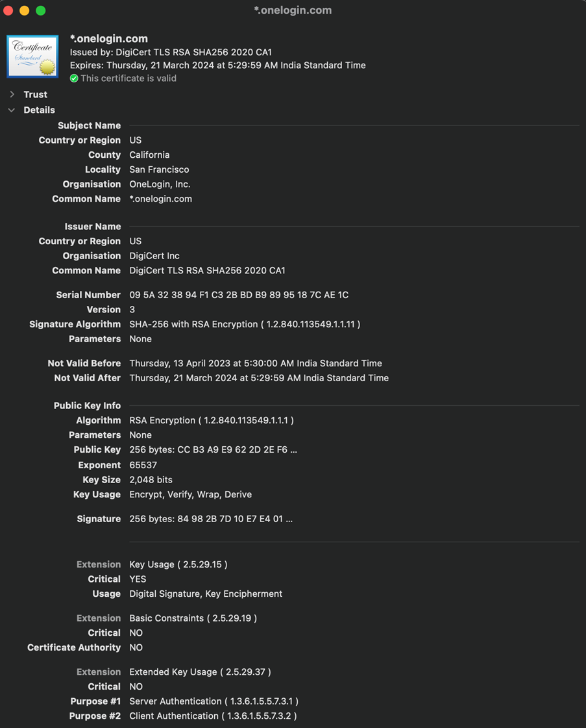The height and width of the screenshot is (728, 586).
Task: Click the Issued by DigiCert header line
Action: click(x=171, y=52)
